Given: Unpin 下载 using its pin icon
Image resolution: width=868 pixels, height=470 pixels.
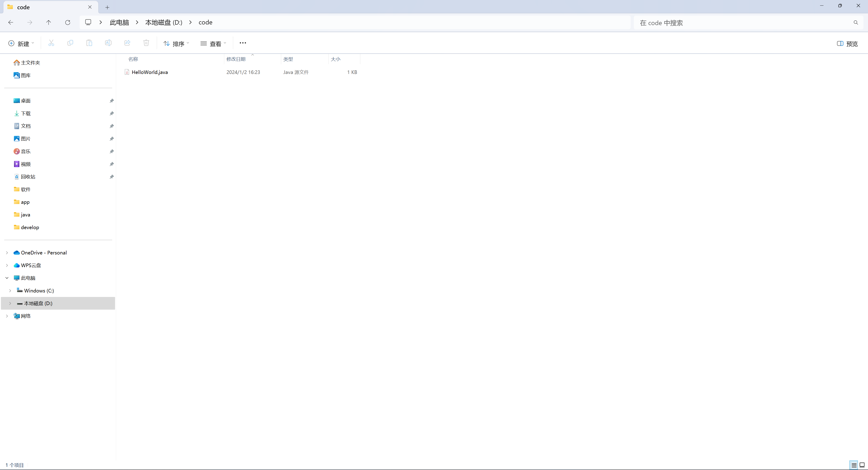Looking at the screenshot, I should (x=111, y=114).
